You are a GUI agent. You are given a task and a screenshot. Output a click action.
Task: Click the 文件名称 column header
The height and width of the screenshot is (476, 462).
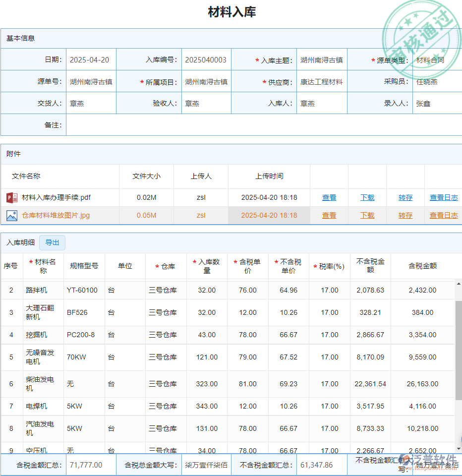[26, 176]
